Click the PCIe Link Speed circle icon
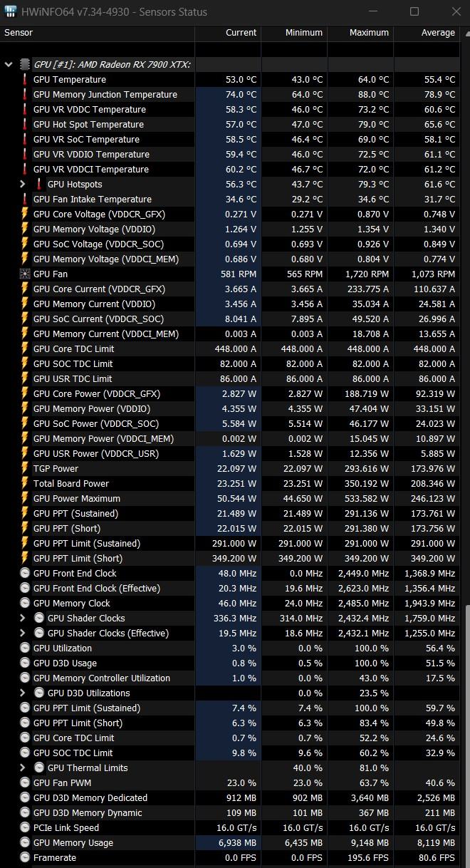This screenshot has height=868, width=470. pos(25,827)
